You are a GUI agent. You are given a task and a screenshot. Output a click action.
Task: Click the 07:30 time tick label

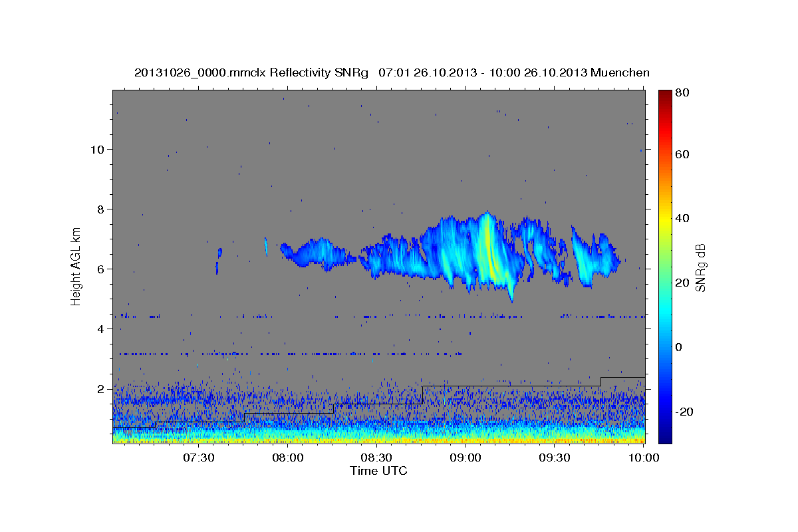(198, 458)
